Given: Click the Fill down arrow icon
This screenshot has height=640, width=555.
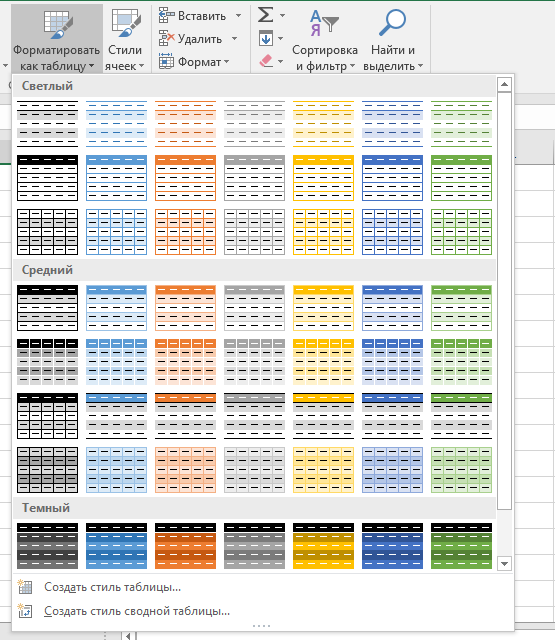Looking at the screenshot, I should (266, 39).
